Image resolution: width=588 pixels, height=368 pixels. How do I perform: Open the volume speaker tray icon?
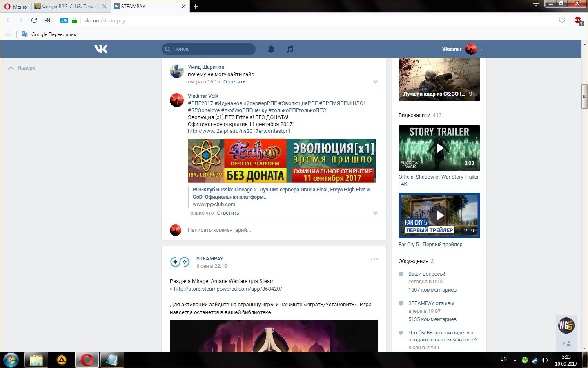[x=544, y=360]
